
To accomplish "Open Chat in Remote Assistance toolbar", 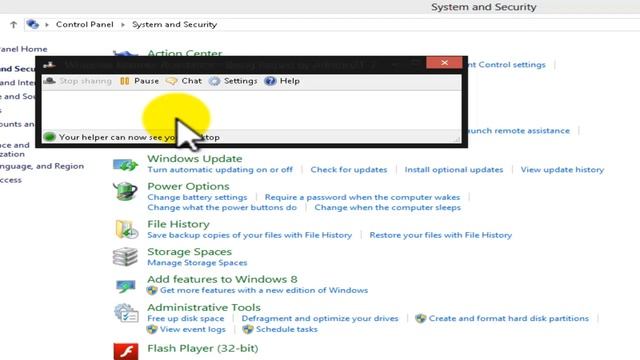I will (x=191, y=81).
